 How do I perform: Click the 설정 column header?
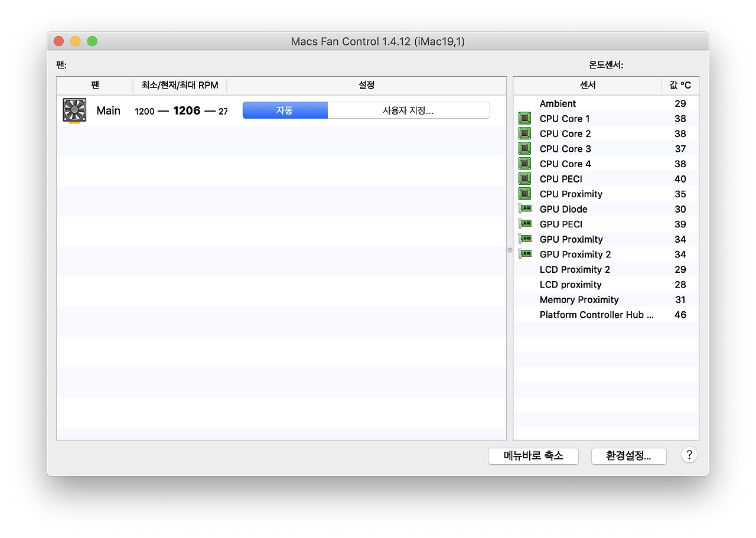pyautogui.click(x=366, y=86)
